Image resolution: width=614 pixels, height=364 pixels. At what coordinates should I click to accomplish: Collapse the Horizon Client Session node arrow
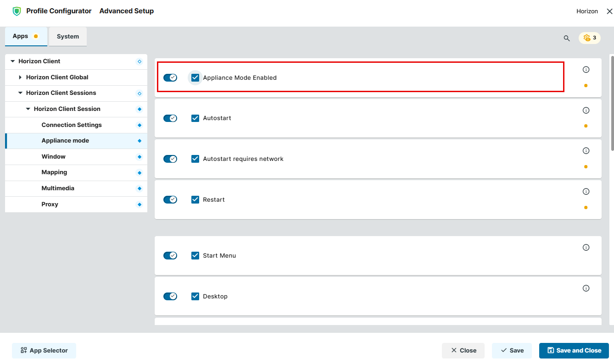[x=28, y=109]
